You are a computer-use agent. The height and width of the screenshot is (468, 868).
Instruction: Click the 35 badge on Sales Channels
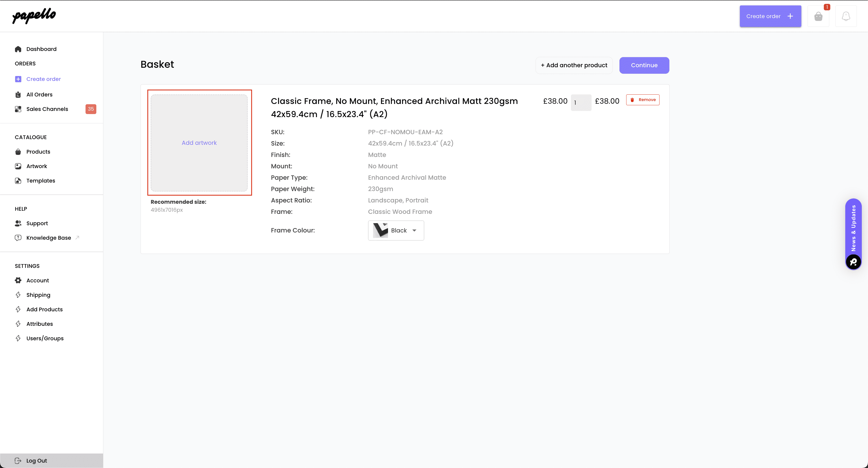coord(91,109)
